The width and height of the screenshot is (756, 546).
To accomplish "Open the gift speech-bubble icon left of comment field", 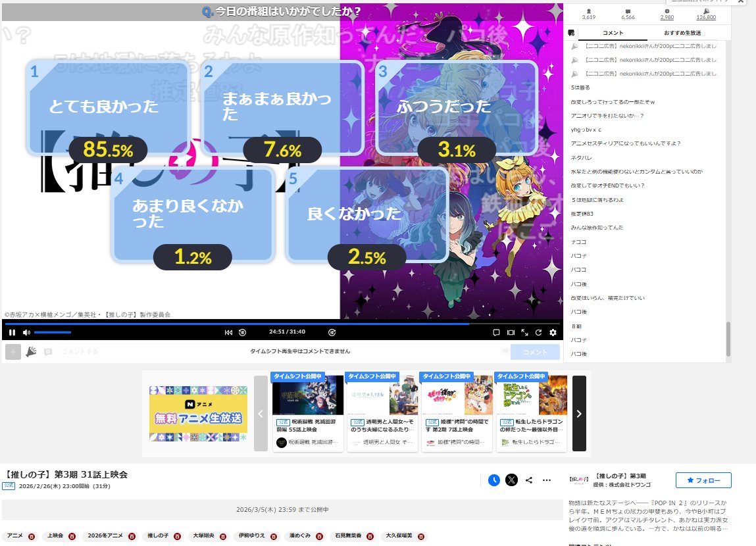I will pyautogui.click(x=48, y=353).
